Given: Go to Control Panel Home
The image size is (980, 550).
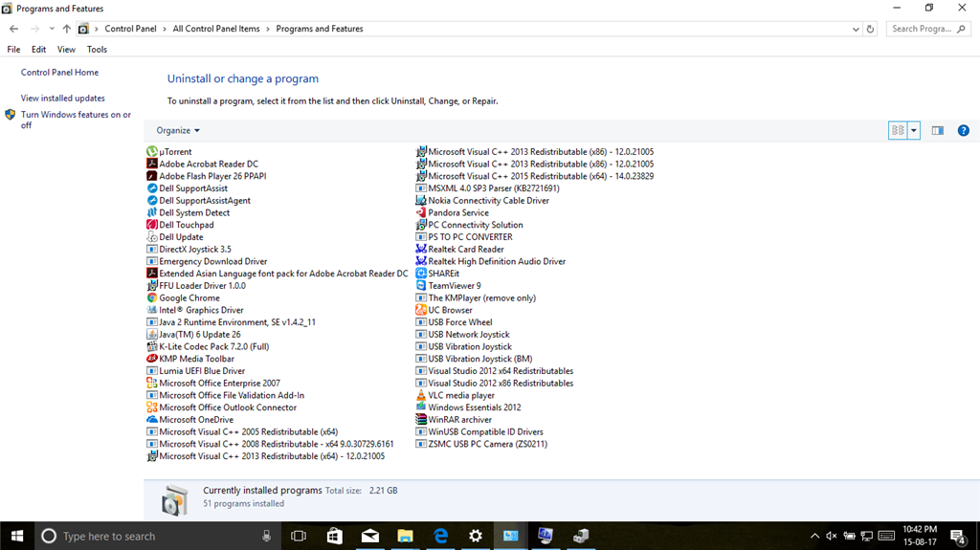Looking at the screenshot, I should tap(60, 73).
